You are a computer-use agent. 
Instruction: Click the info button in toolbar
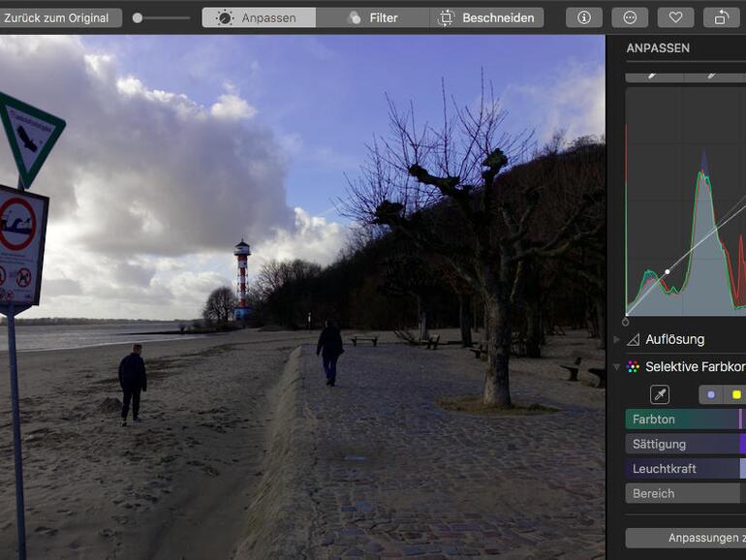583,17
